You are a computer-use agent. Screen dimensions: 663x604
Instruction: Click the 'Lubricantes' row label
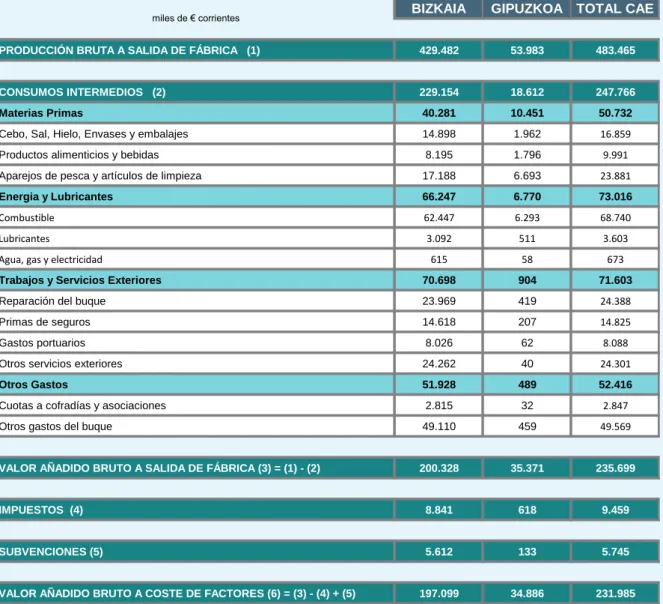point(25,239)
